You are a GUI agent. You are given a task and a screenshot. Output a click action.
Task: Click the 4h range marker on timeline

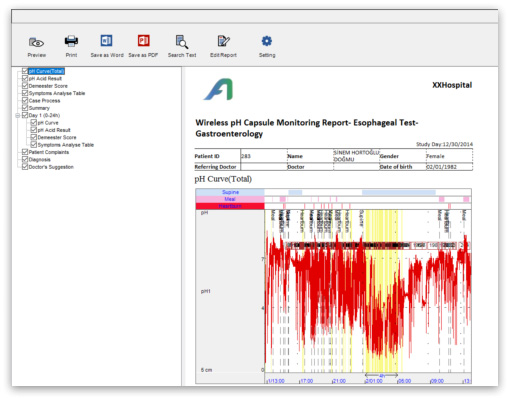click(x=382, y=376)
